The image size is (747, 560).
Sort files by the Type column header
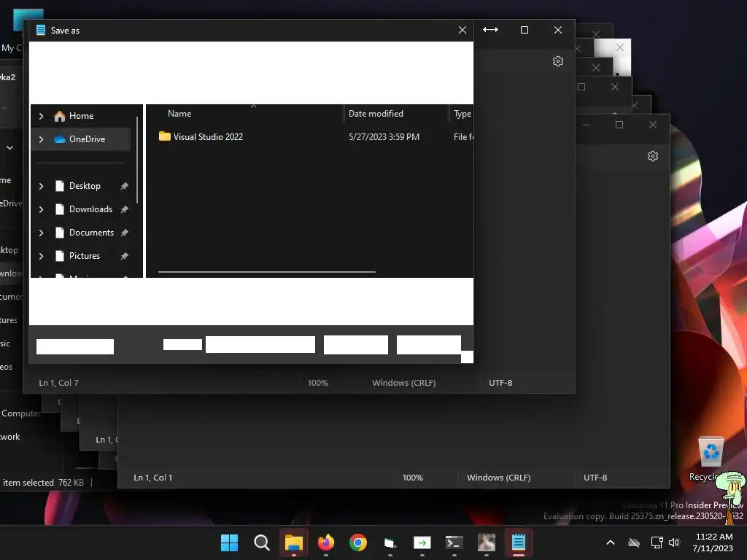pos(462,114)
